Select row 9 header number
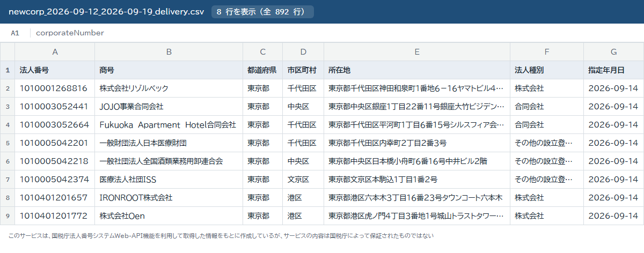The width and height of the screenshot is (644, 253). point(8,216)
